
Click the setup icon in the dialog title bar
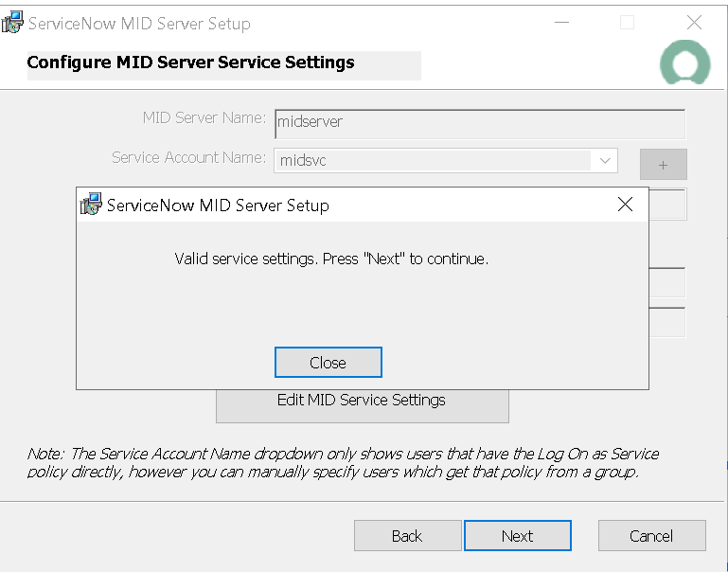click(x=91, y=205)
